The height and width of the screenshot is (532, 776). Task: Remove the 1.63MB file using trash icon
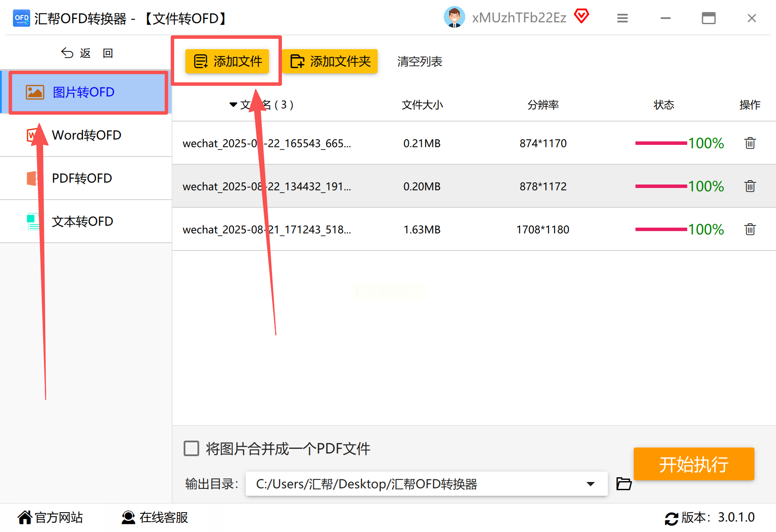pyautogui.click(x=750, y=229)
